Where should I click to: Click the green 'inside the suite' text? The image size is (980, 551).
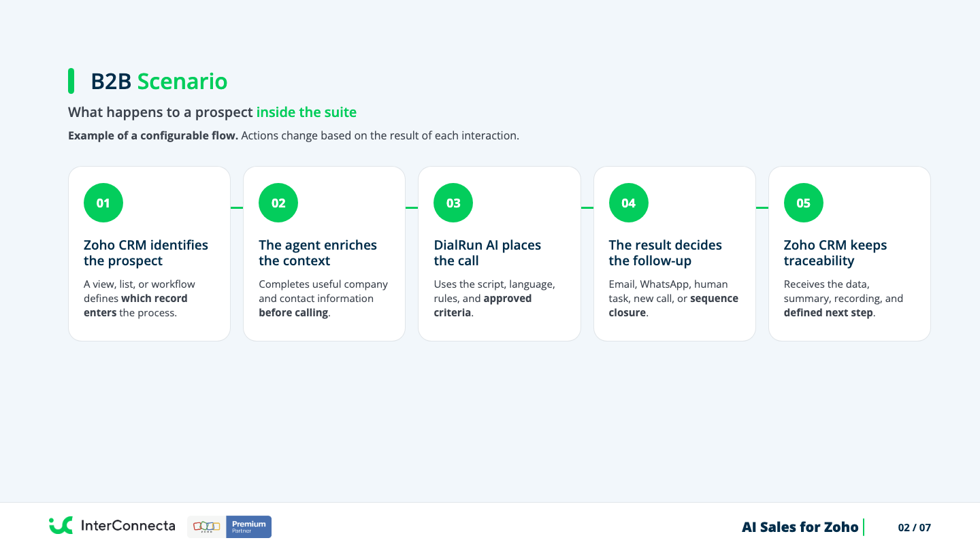coord(306,112)
